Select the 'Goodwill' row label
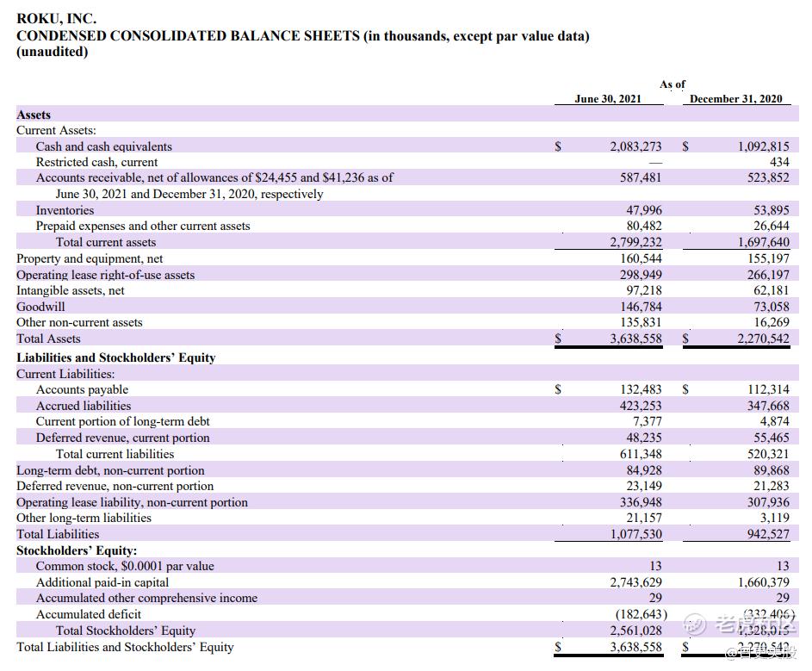The height and width of the screenshot is (671, 812). 41,307
